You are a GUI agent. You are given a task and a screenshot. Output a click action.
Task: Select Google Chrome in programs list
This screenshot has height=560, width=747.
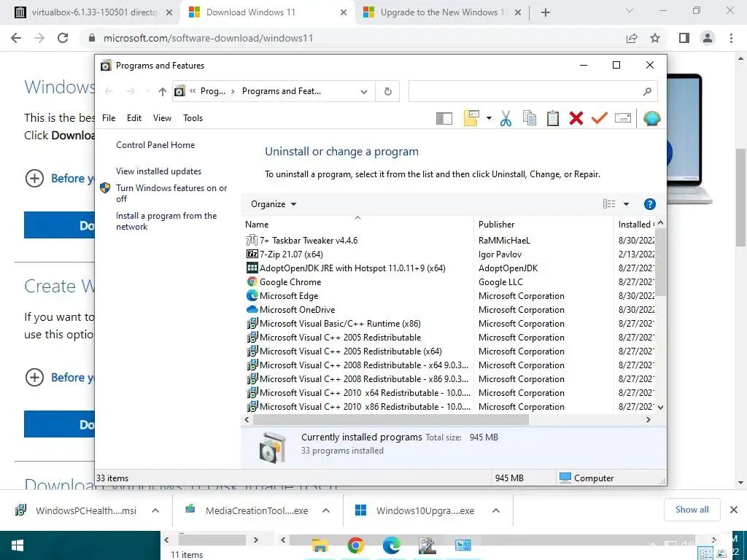click(284, 282)
